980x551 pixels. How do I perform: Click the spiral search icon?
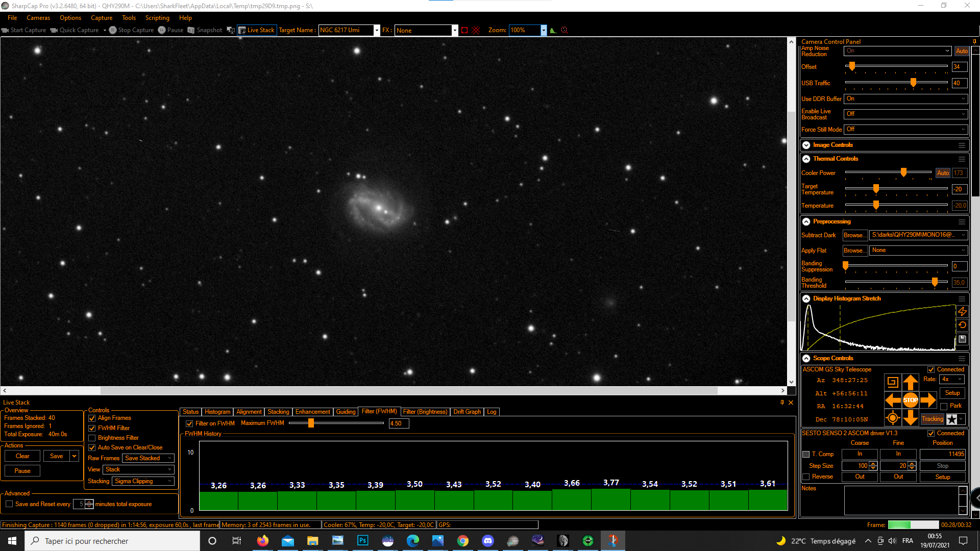892,382
